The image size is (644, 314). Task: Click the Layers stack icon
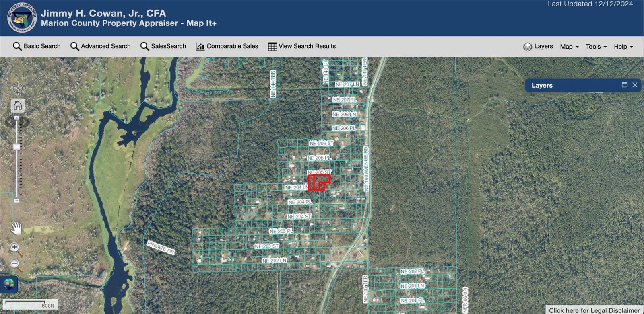coord(528,47)
